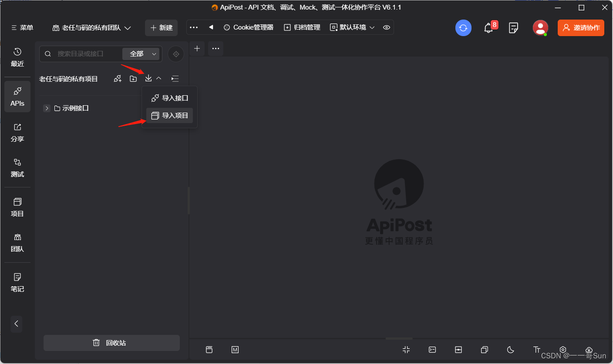613x364 pixels.
Task: Toggle the environment preview eye icon
Action: pyautogui.click(x=386, y=27)
